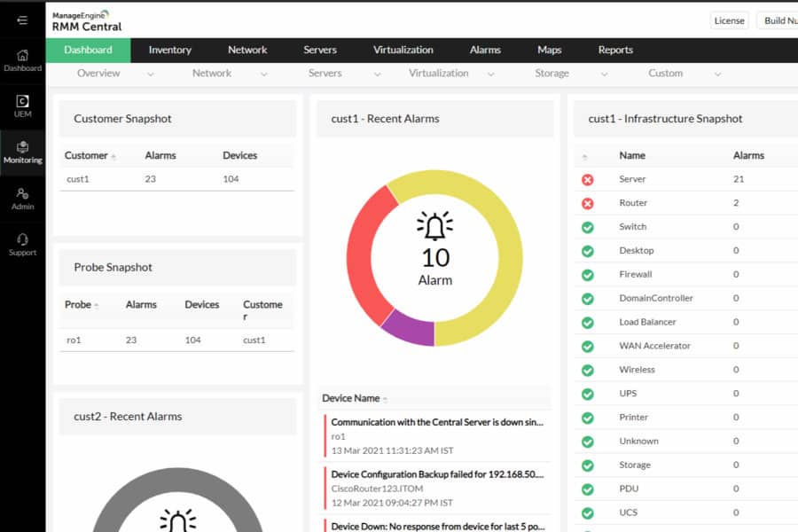Select the Monitoring sidebar module
The height and width of the screenshot is (532, 798).
[22, 153]
